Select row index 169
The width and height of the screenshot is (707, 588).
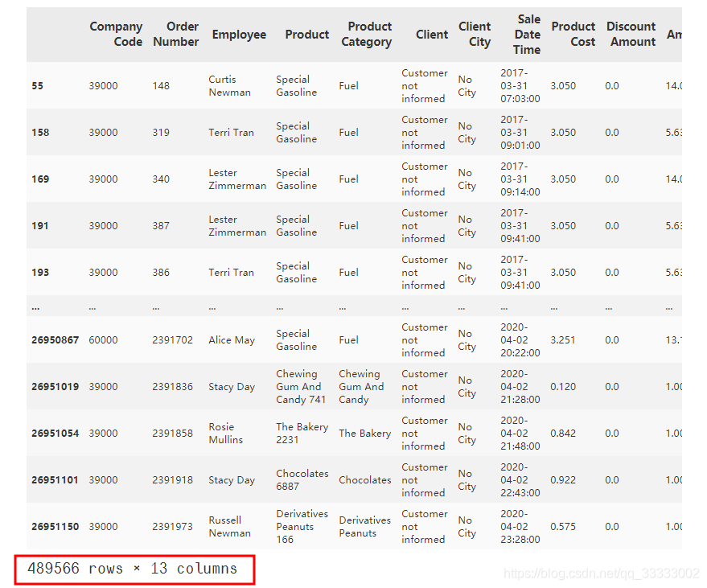click(x=40, y=179)
